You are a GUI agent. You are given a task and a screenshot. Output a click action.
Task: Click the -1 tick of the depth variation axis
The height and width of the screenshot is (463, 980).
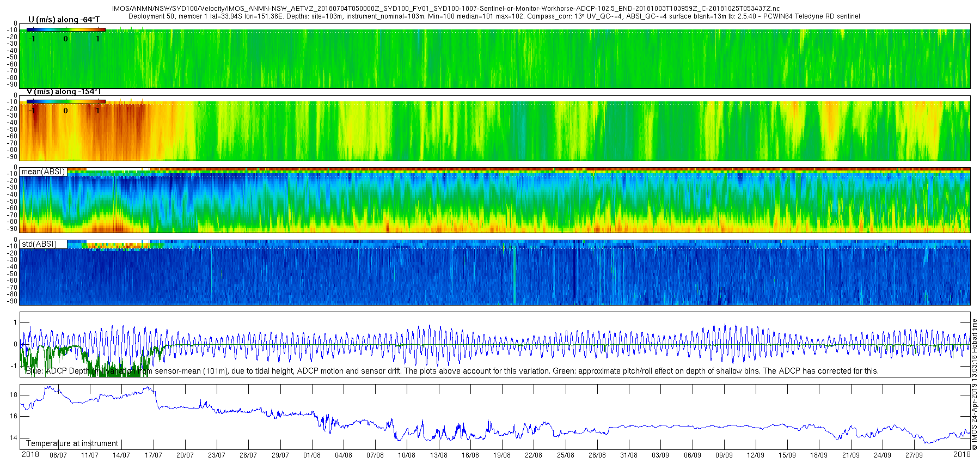point(14,366)
